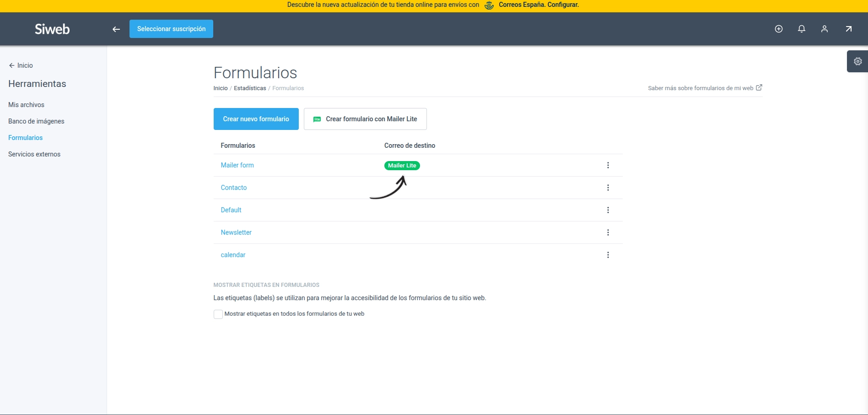Open options menu for Contacto form
This screenshot has width=868, height=415.
pos(608,188)
